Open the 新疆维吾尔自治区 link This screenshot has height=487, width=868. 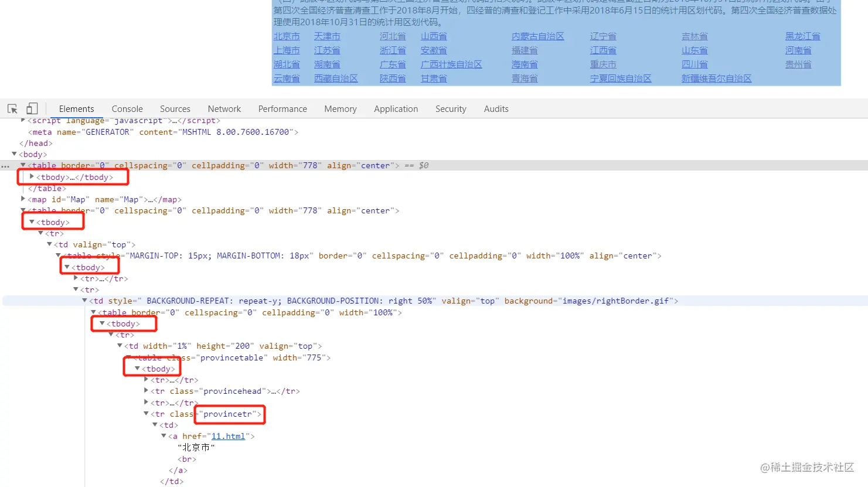[716, 79]
